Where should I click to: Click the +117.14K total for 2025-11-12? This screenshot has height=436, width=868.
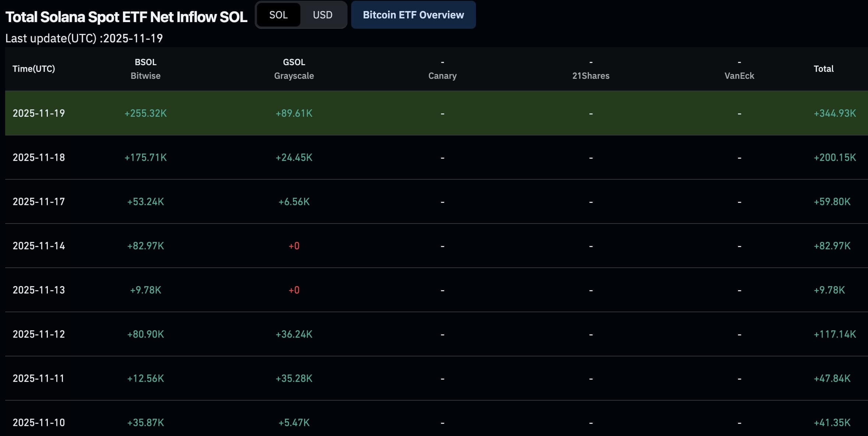(835, 334)
